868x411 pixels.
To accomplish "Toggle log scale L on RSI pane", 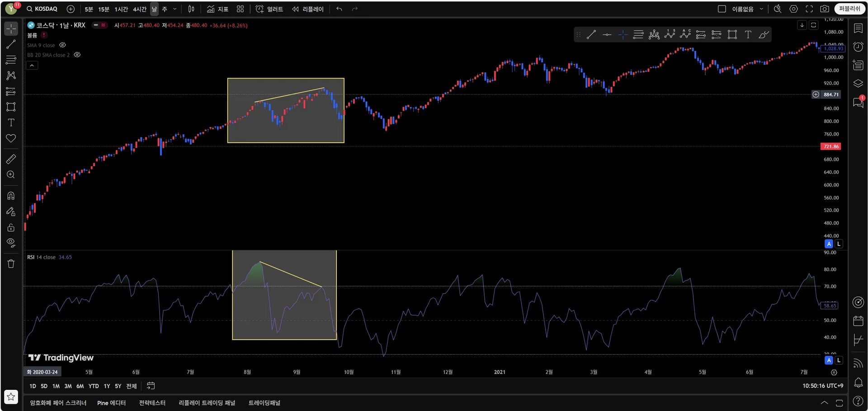I will point(839,360).
